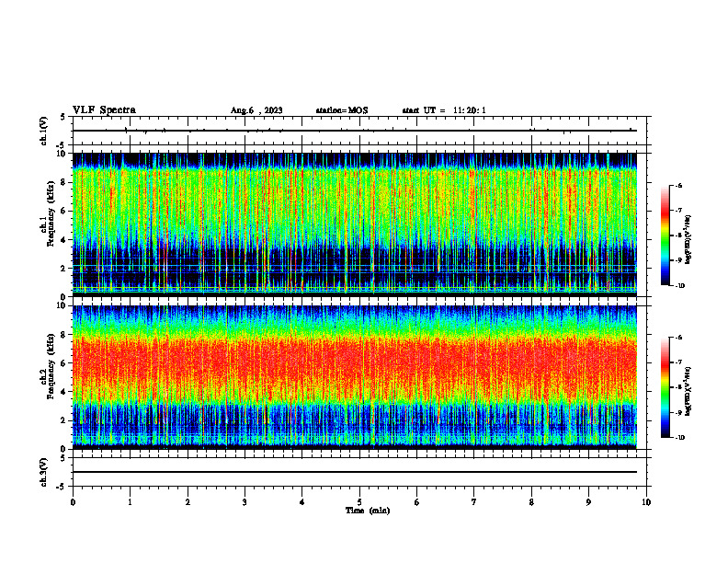Click the "6" tick on the time axis

[x=417, y=502]
